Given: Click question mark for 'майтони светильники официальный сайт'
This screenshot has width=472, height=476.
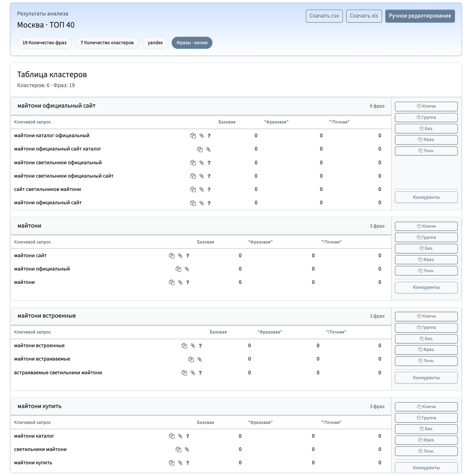Looking at the screenshot, I should [209, 176].
